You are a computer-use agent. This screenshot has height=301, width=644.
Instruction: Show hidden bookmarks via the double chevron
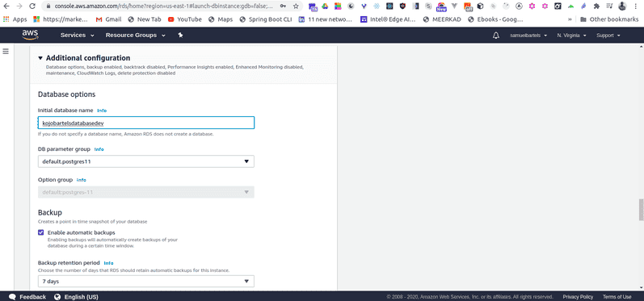(x=570, y=19)
